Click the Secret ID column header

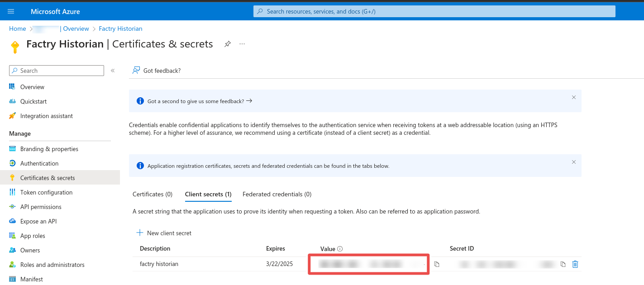pos(462,248)
